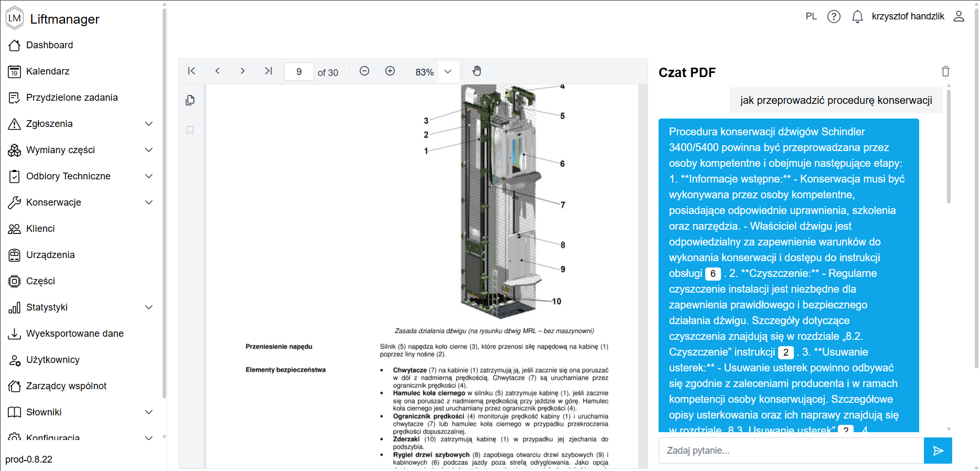Go to next PDF page
Screen dimensions: 980x471
pyautogui.click(x=242, y=71)
